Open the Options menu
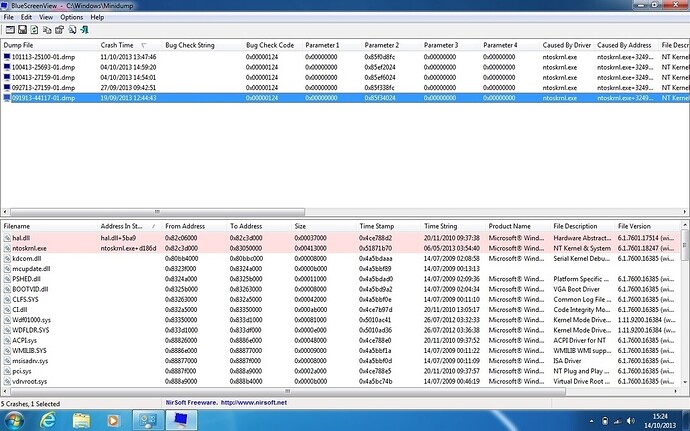This screenshot has height=431, width=690. [71, 17]
